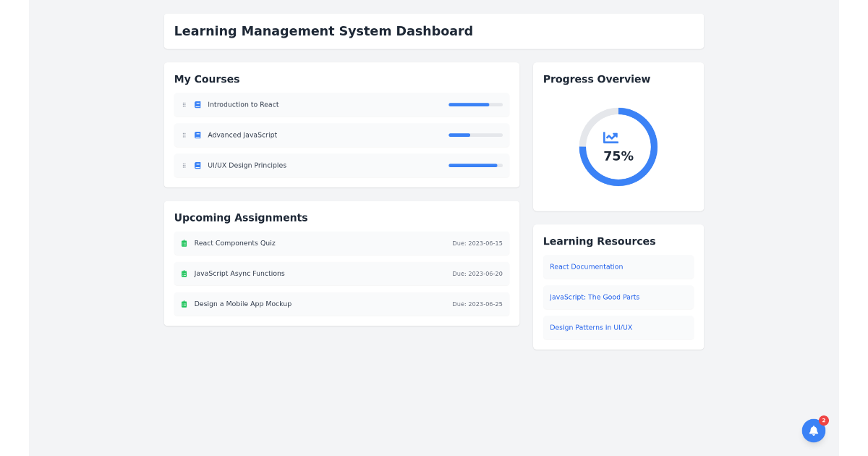Select the chart icon inside the progress ring

coord(610,137)
